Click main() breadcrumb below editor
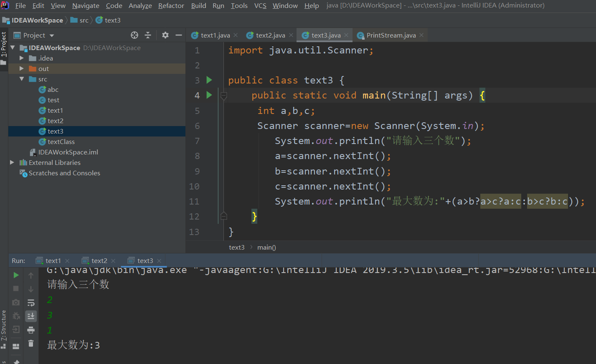Viewport: 596px width, 364px height. coord(266,247)
